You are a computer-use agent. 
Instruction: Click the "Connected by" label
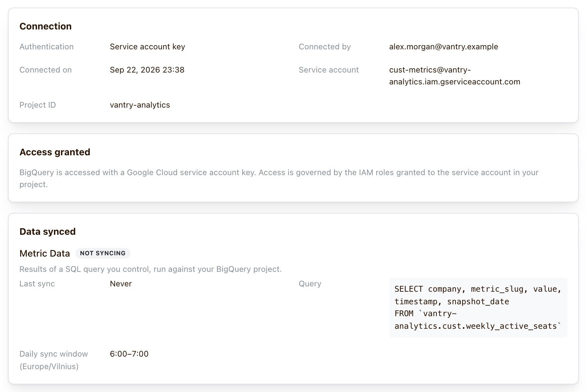pyautogui.click(x=324, y=47)
